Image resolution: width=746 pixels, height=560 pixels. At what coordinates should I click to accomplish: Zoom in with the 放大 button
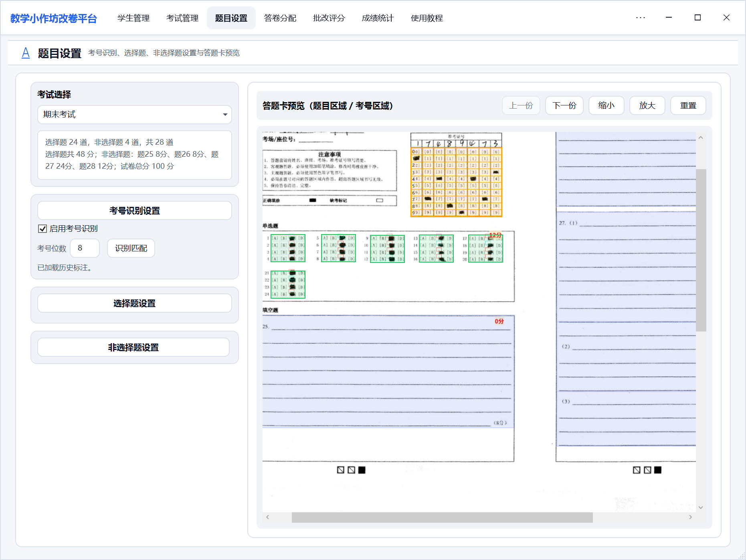click(647, 105)
